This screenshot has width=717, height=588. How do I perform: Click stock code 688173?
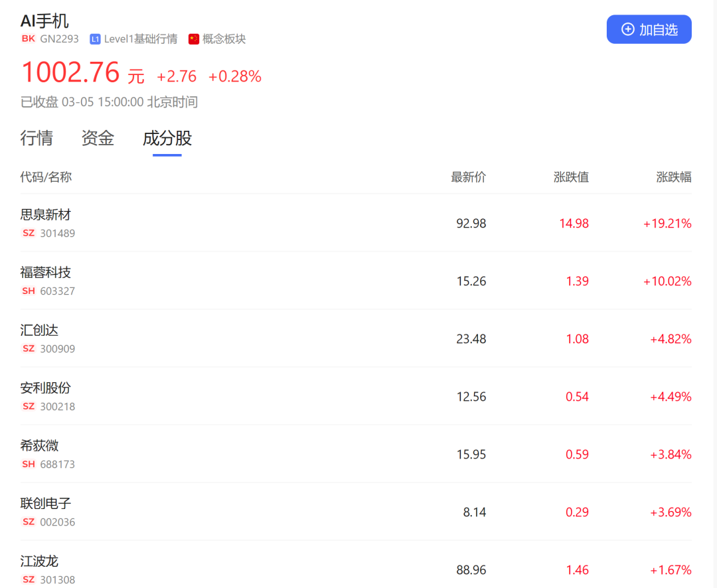tap(58, 464)
